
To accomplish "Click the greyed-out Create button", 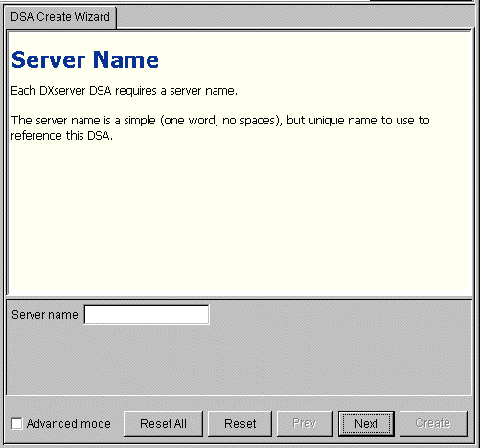I will click(433, 424).
